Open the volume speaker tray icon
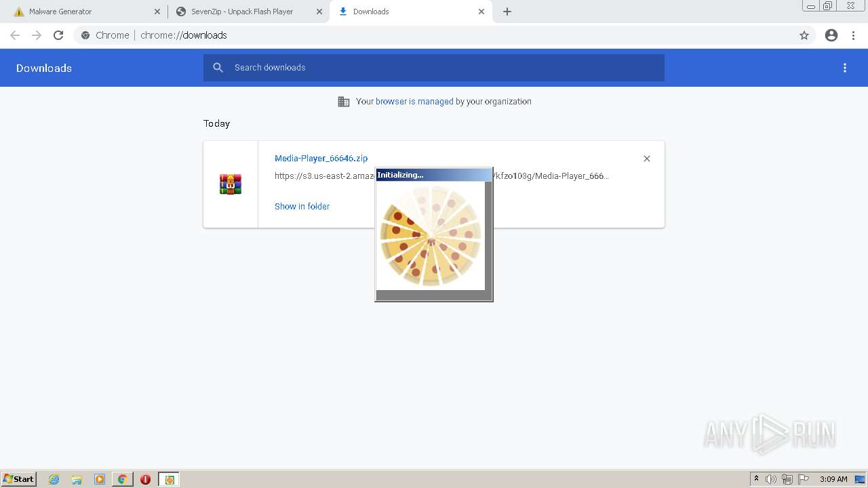 point(771,479)
